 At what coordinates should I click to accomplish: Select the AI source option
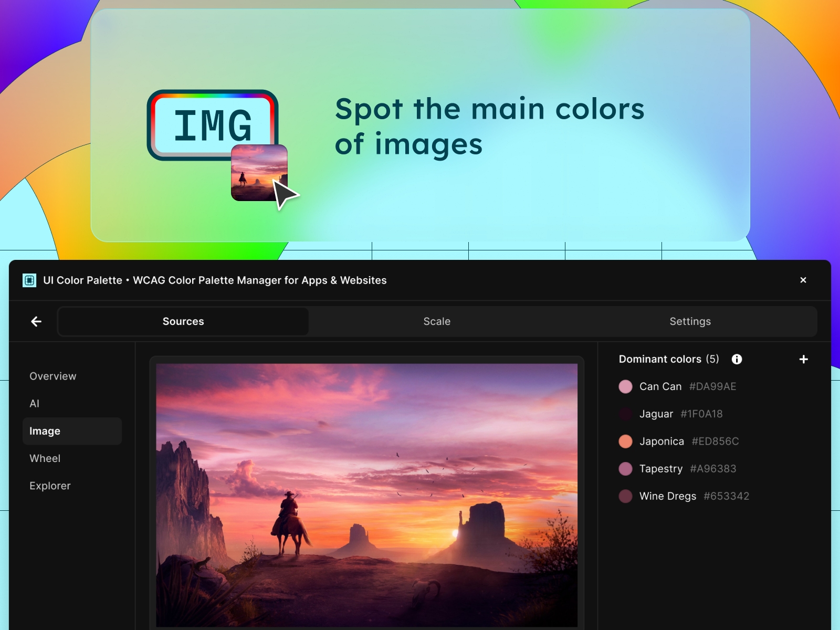34,403
